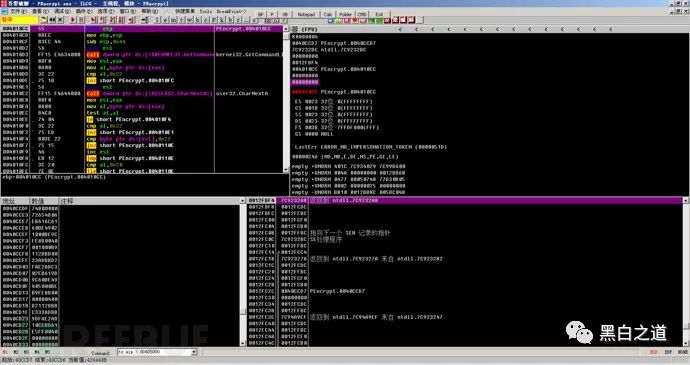Click the Pause execution toolbar icon
Screen dimensions: 690x365
pos(81,20)
